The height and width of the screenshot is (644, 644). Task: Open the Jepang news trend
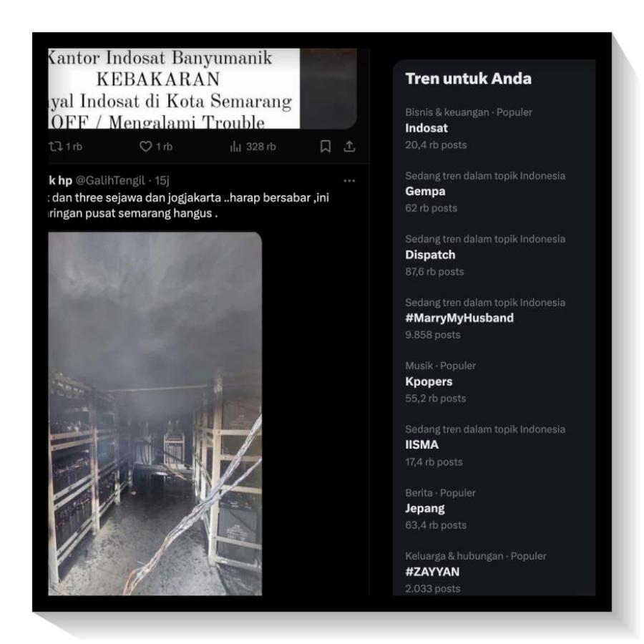click(494, 509)
